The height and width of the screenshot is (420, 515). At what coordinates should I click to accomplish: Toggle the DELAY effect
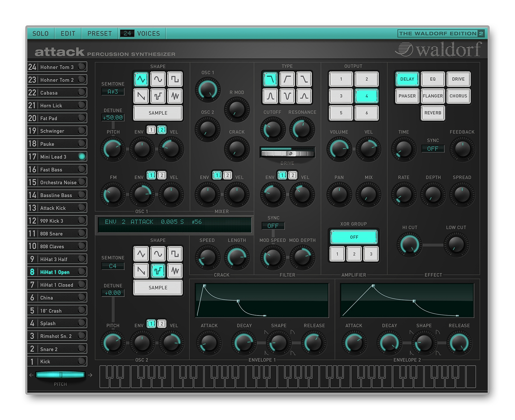coord(407,79)
